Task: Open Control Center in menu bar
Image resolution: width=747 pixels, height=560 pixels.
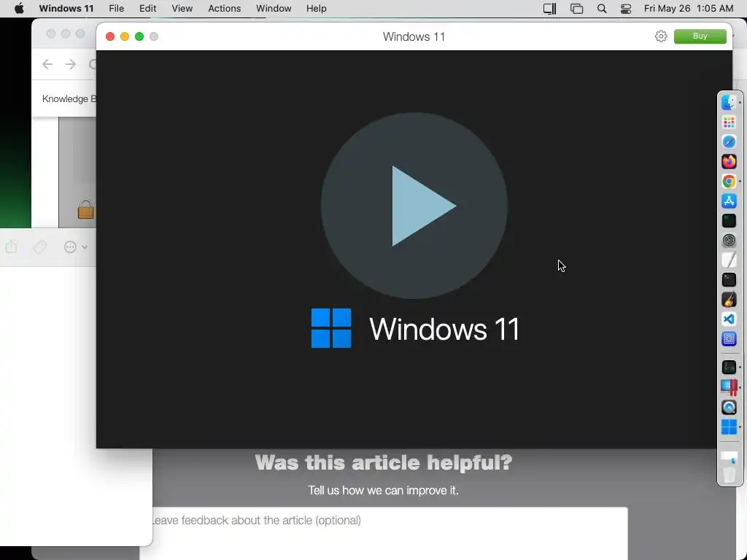Action: tap(625, 9)
